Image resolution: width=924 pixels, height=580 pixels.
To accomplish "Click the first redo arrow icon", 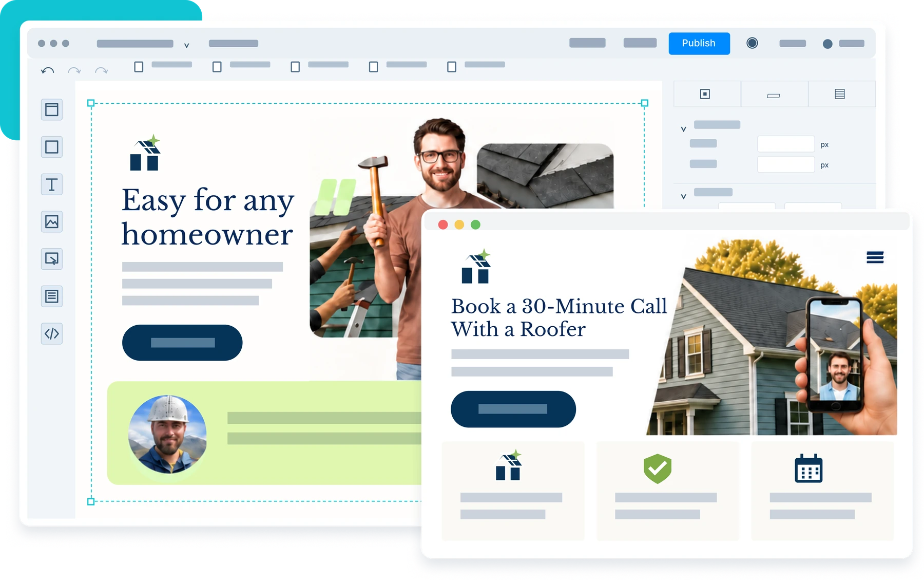I will [74, 70].
